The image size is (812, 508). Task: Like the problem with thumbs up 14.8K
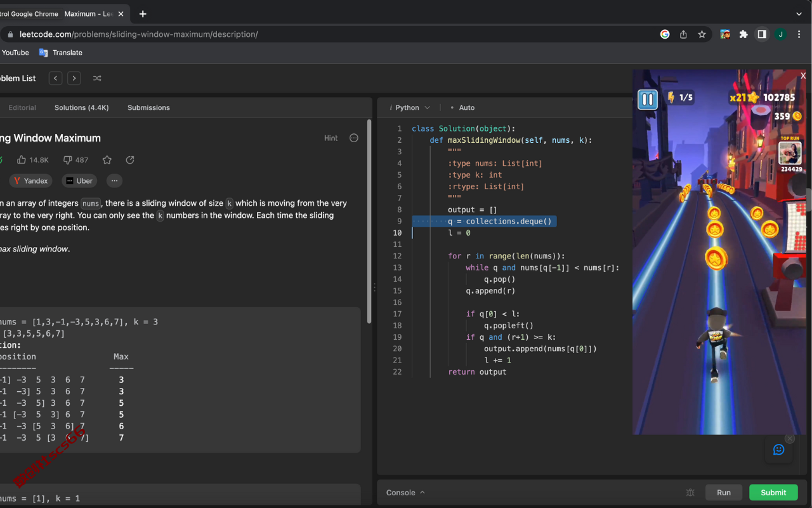33,160
